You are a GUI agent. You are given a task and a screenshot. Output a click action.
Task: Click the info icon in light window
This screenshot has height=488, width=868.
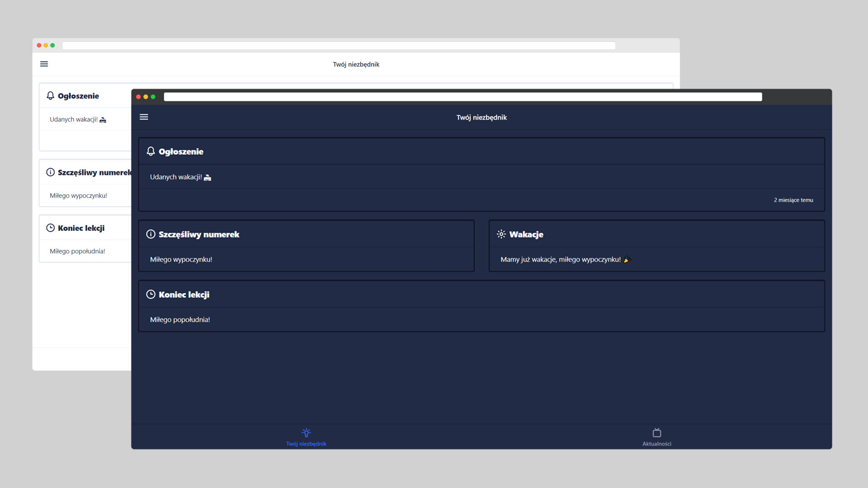[x=50, y=172]
